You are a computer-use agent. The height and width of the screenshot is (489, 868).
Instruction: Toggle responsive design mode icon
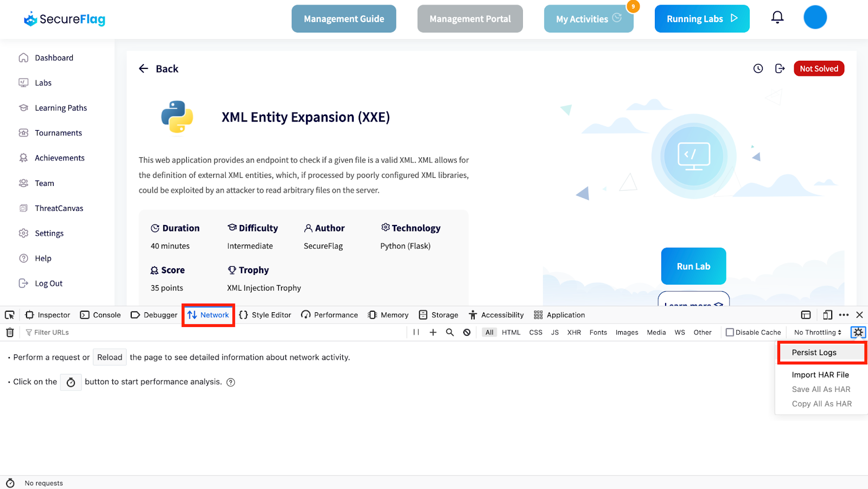coord(827,315)
